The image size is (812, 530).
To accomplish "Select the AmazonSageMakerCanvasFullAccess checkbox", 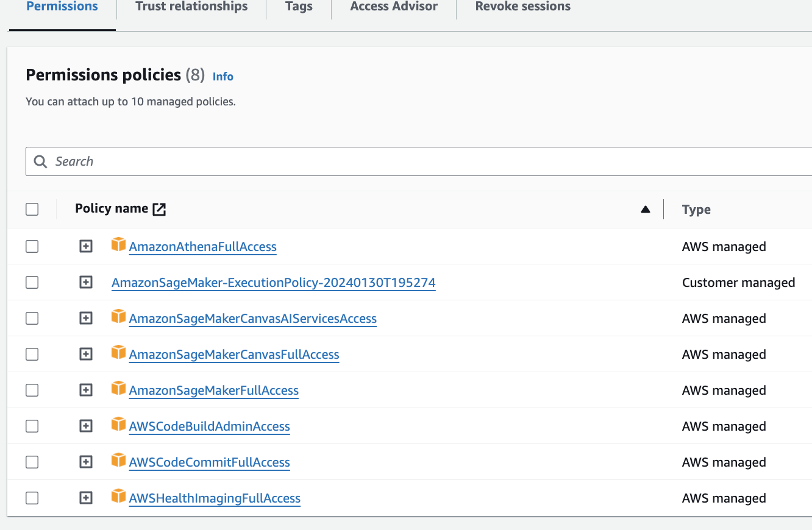I will (32, 355).
